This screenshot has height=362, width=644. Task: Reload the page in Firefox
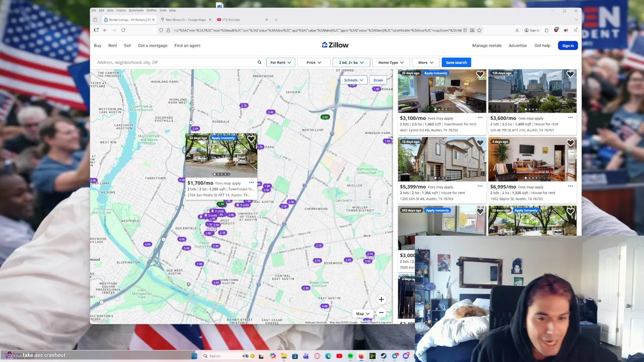coord(123,30)
